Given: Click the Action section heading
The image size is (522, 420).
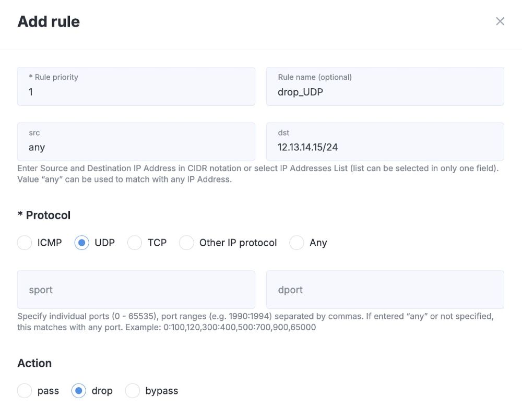Looking at the screenshot, I should coord(34,363).
